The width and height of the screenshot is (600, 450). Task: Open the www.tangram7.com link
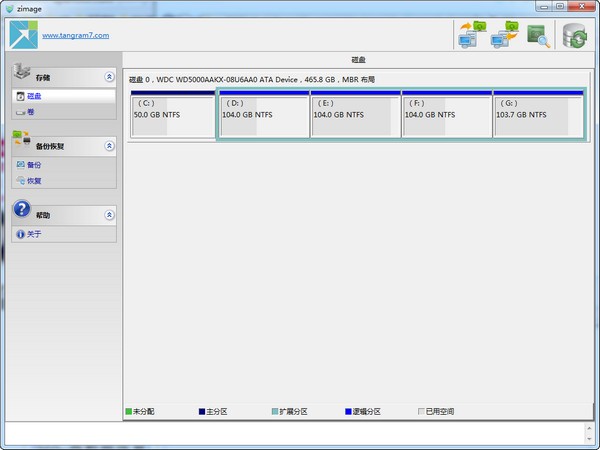tap(75, 36)
